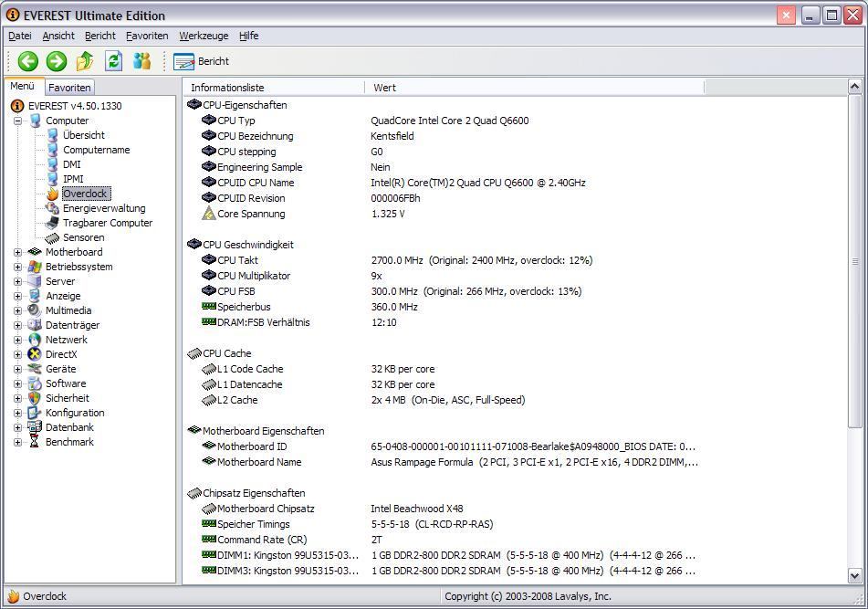Click the Konfiguration icon in the tree

coord(35,413)
